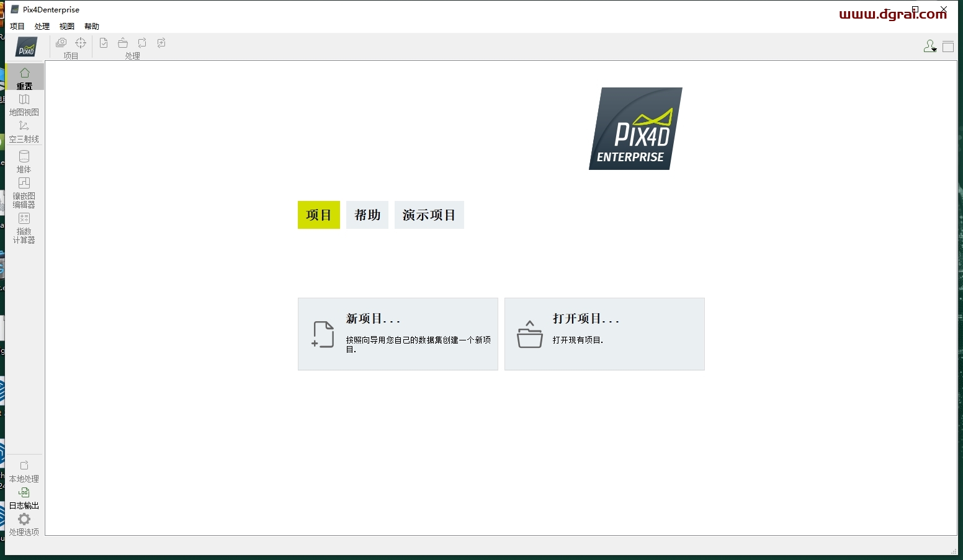
Task: Click the open-box toolbar icon under 处理
Action: pos(123,43)
